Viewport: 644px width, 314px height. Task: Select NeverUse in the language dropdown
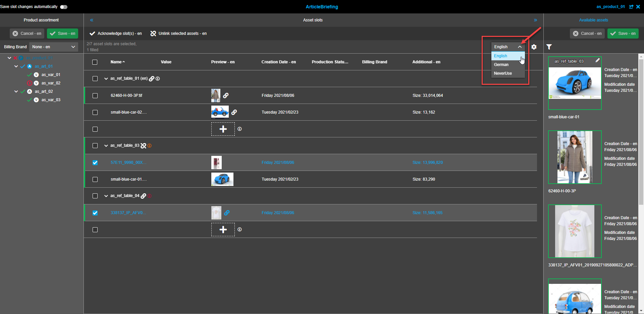[x=502, y=73]
